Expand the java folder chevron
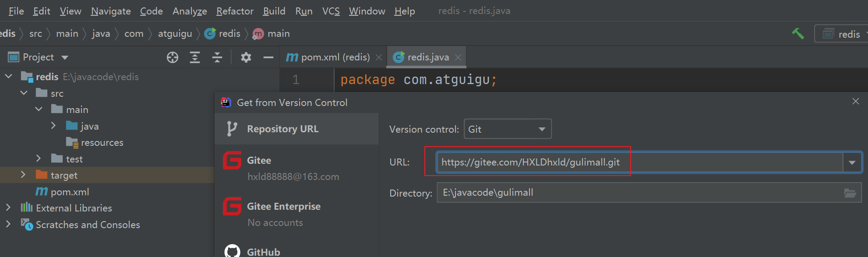868x257 pixels. click(53, 126)
